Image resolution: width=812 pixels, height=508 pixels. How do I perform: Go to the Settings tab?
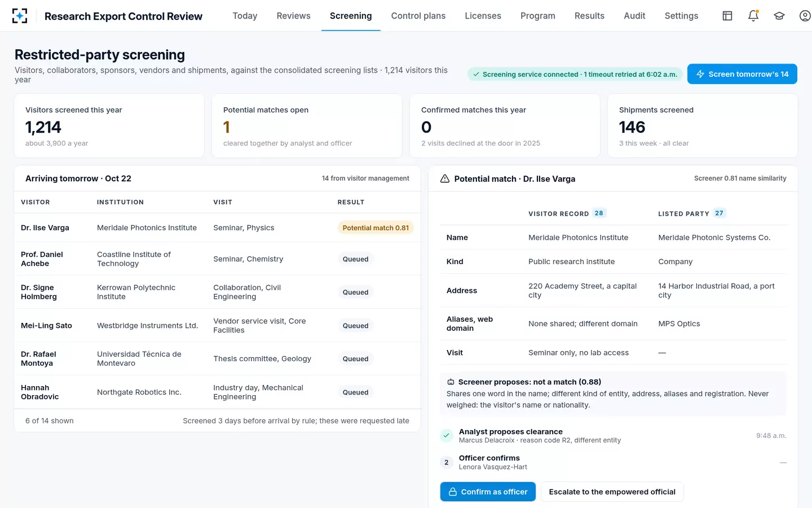pyautogui.click(x=681, y=16)
